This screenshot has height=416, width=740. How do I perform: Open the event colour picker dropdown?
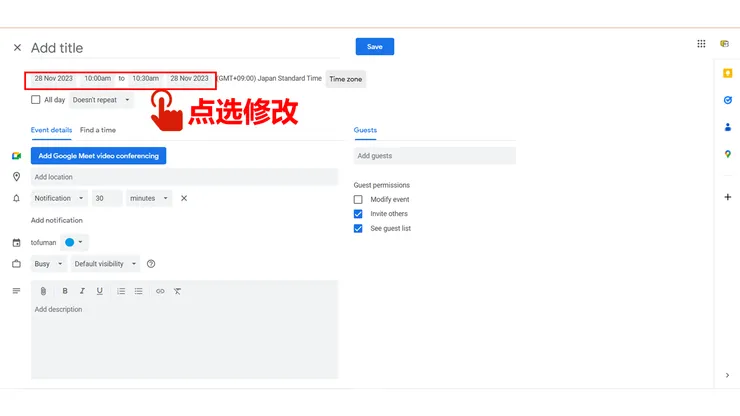(75, 242)
